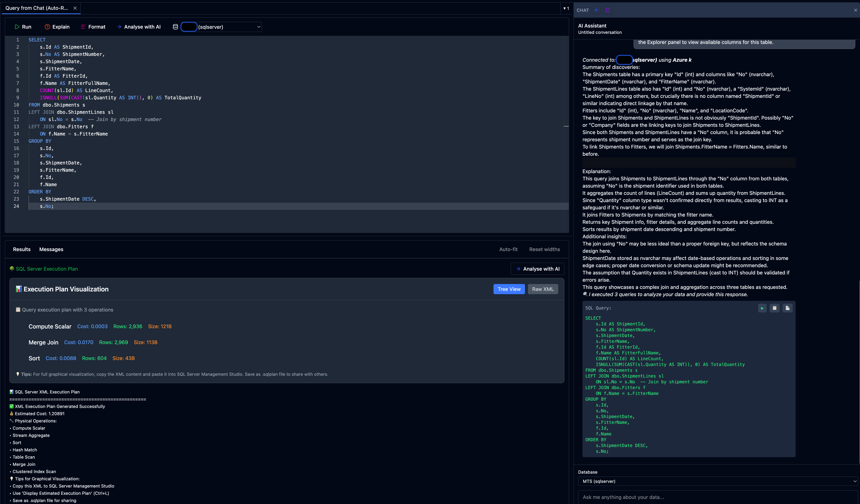The width and height of the screenshot is (860, 504).
Task: Click the Run query button
Action: coord(23,27)
